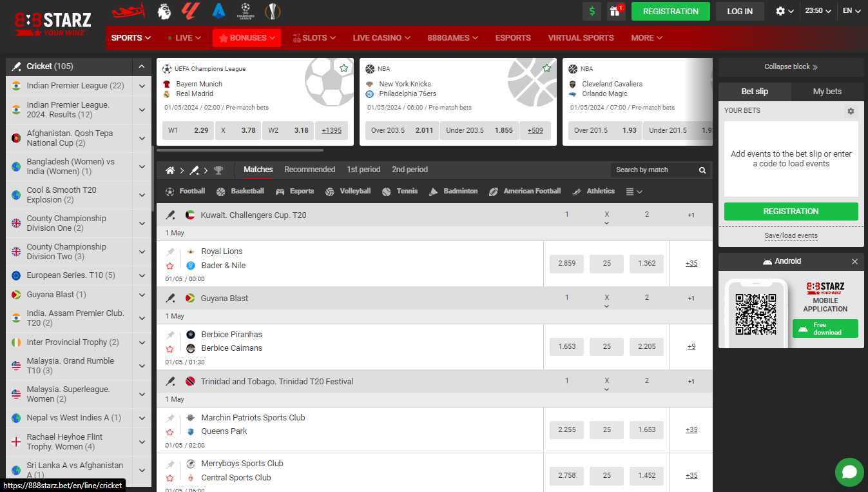Viewport: 868px width, 492px height.
Task: Click the Free download Android button
Action: (x=825, y=329)
